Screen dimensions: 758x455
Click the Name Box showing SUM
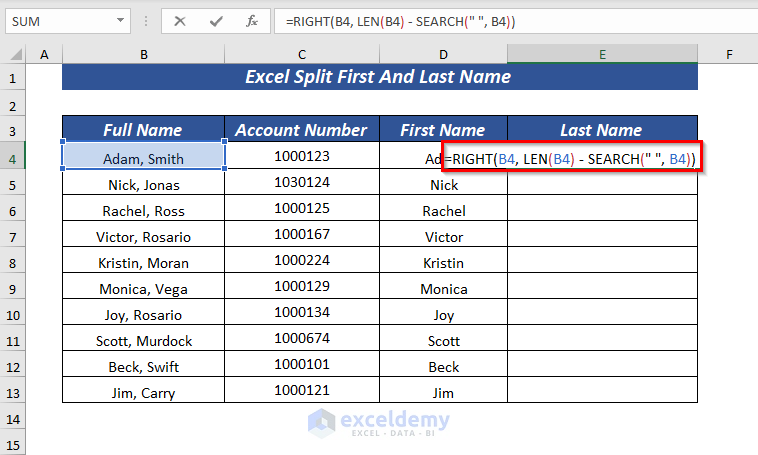click(60, 20)
